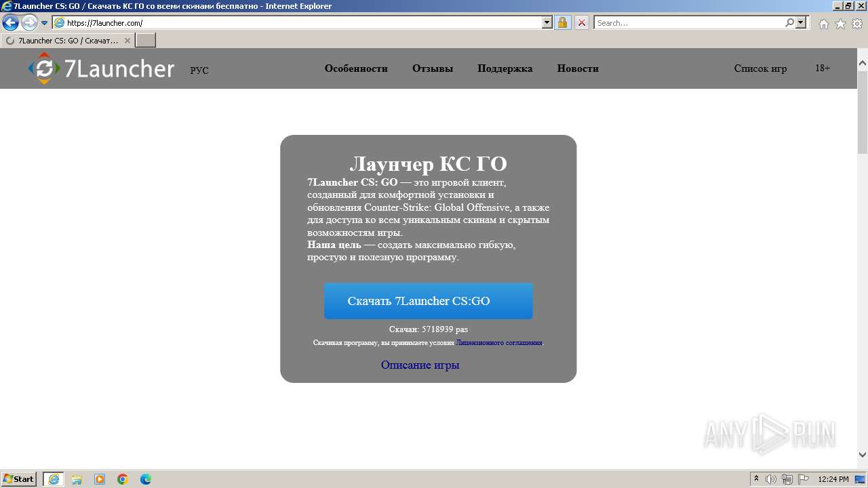
Task: Click the Скачать 7Launcher CS:GO download button
Action: (x=429, y=301)
